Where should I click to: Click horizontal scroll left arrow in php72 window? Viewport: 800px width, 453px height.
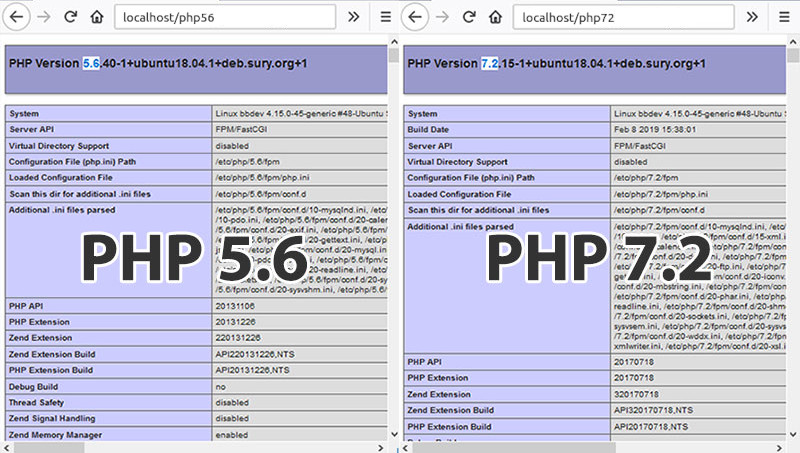[x=406, y=448]
